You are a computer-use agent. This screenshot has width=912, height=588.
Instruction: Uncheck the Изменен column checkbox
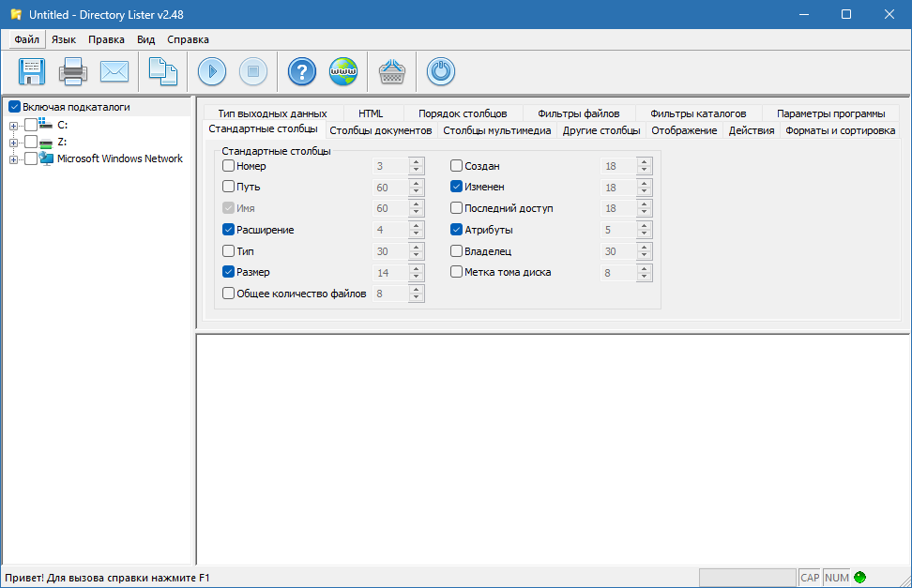[457, 187]
